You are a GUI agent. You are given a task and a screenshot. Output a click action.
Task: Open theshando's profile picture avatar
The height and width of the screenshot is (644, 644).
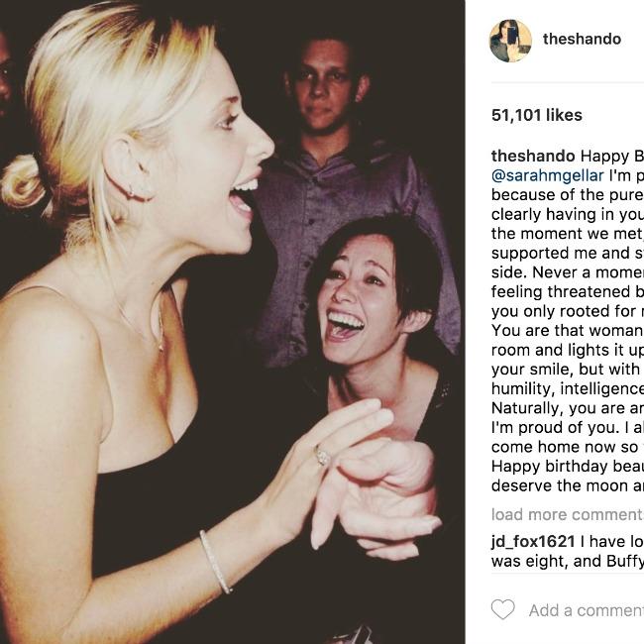[510, 41]
